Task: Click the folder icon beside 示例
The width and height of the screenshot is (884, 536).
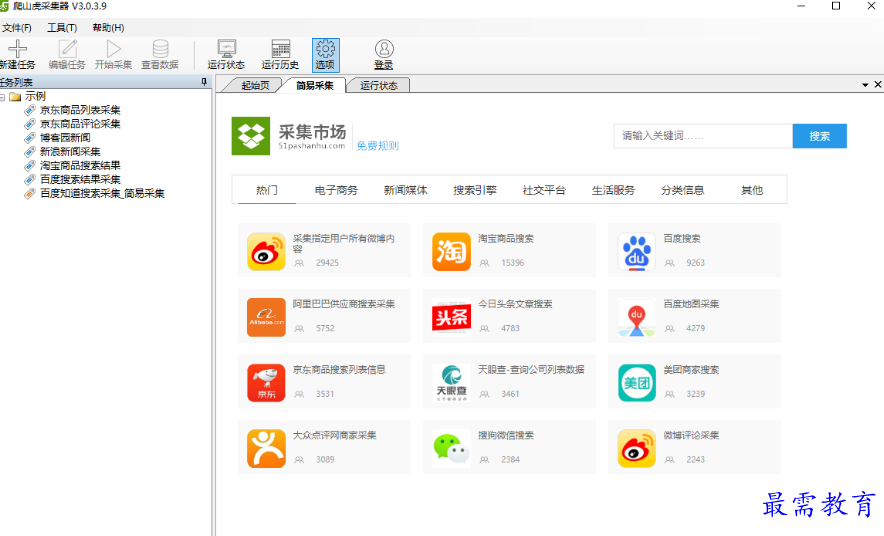Action: pyautogui.click(x=15, y=96)
